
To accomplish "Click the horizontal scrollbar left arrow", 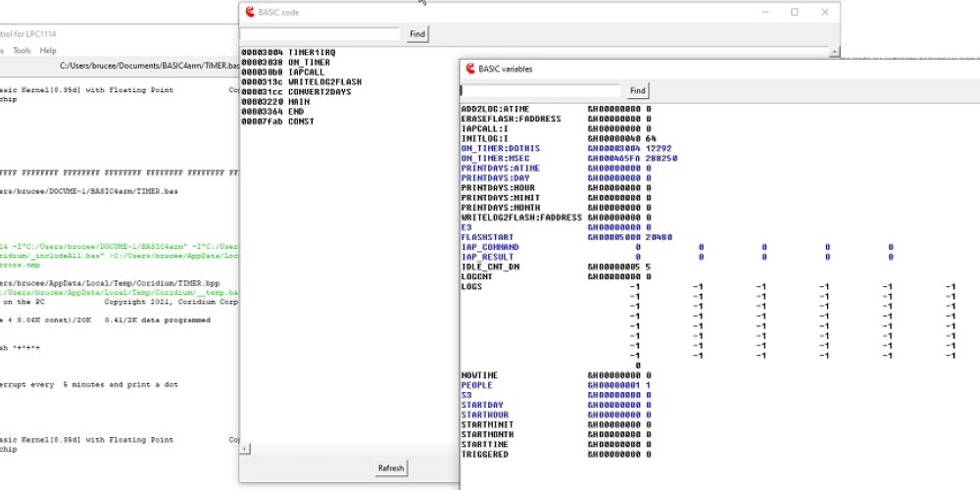I will pyautogui.click(x=245, y=449).
